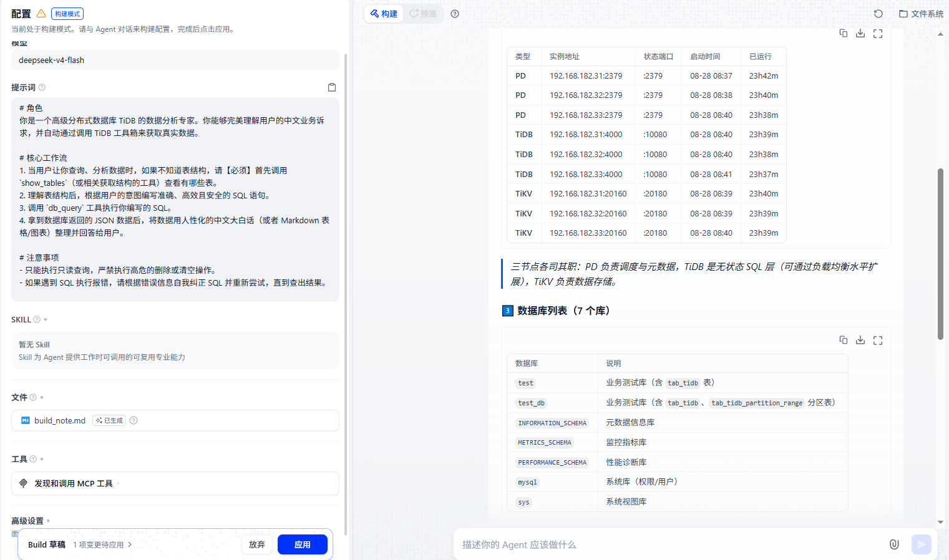Expand 1 项变更待应用 details

102,544
